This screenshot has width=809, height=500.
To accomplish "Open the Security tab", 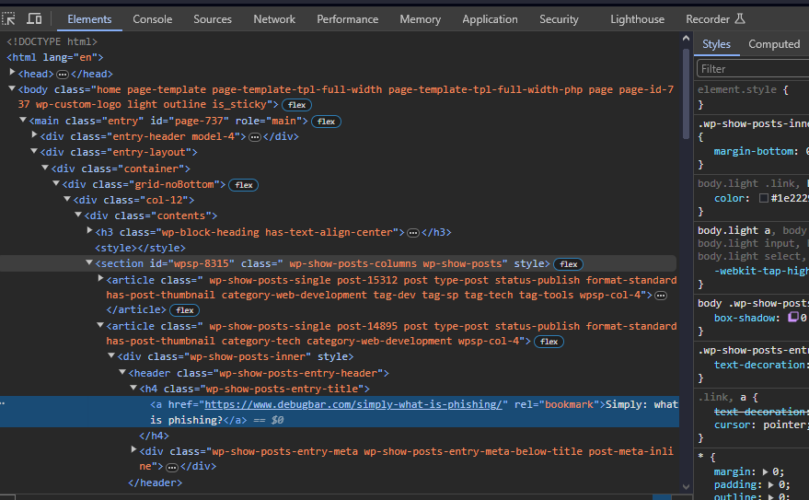I will [559, 19].
